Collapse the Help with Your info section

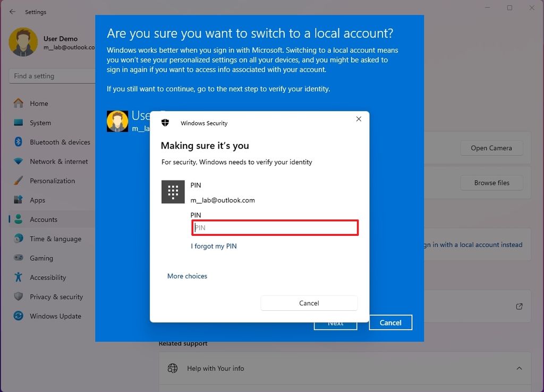tap(519, 368)
